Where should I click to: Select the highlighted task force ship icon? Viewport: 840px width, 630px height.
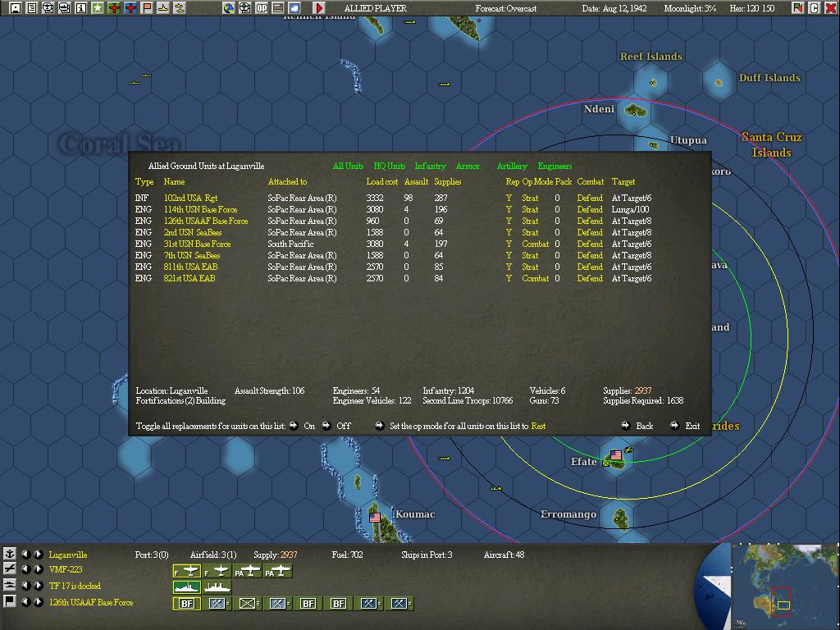[x=187, y=587]
